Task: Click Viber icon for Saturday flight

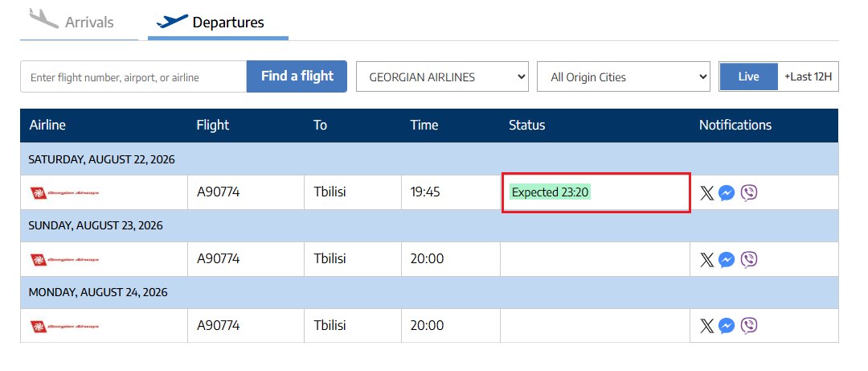Action: [749, 193]
